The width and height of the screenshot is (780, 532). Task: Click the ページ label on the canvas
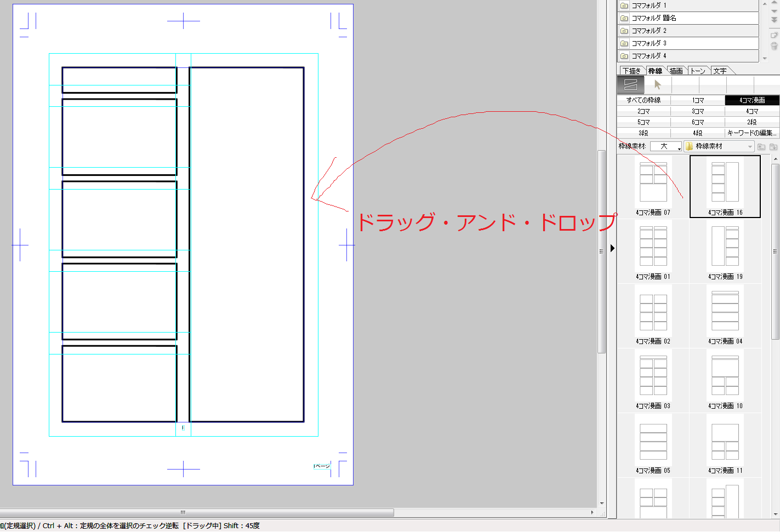(322, 466)
